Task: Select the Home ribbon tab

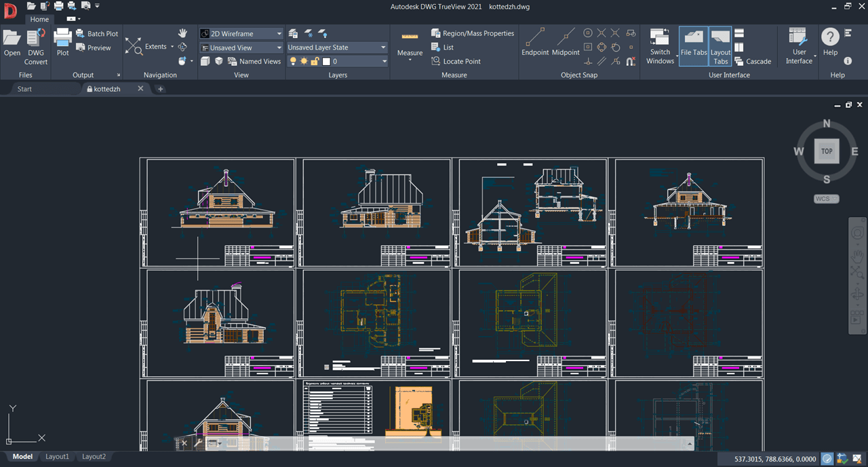Action: point(39,19)
